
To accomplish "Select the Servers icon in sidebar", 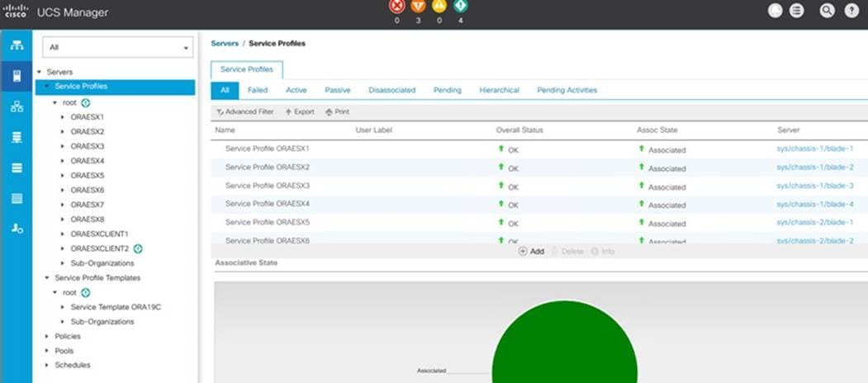I will (17, 77).
